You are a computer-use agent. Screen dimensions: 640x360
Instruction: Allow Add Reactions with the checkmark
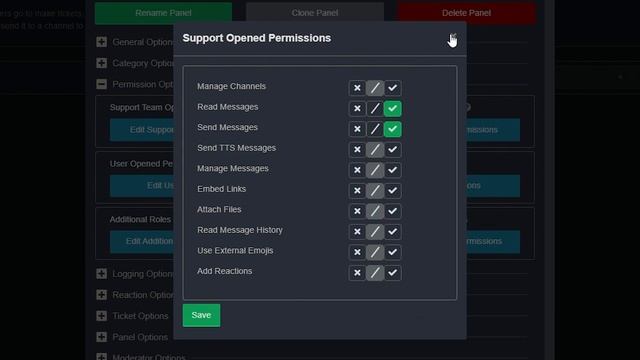coord(393,273)
